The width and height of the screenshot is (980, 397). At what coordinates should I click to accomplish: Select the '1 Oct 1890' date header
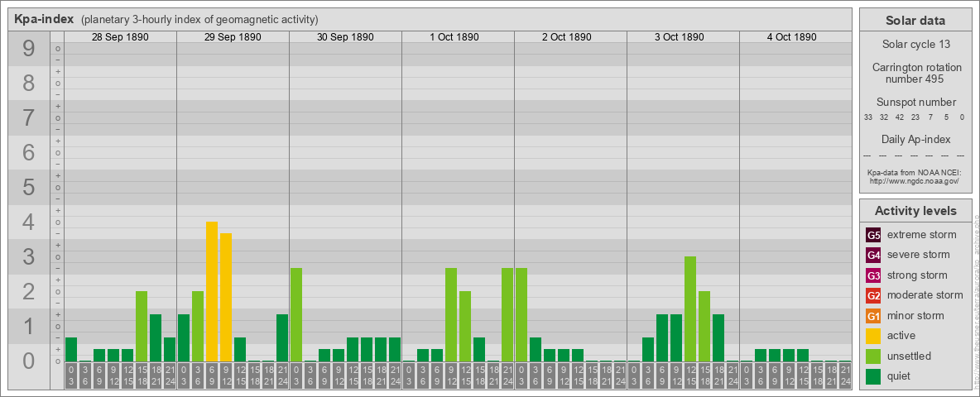coord(454,37)
